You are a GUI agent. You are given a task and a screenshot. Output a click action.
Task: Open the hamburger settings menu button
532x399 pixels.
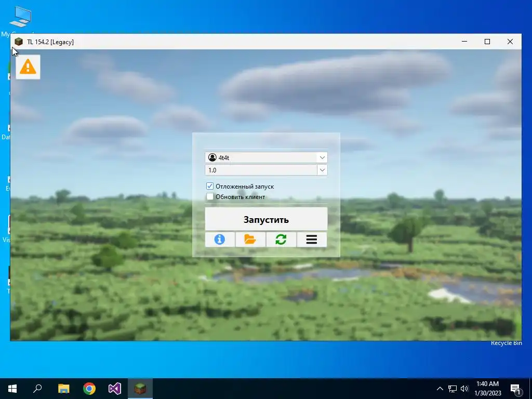click(x=312, y=240)
